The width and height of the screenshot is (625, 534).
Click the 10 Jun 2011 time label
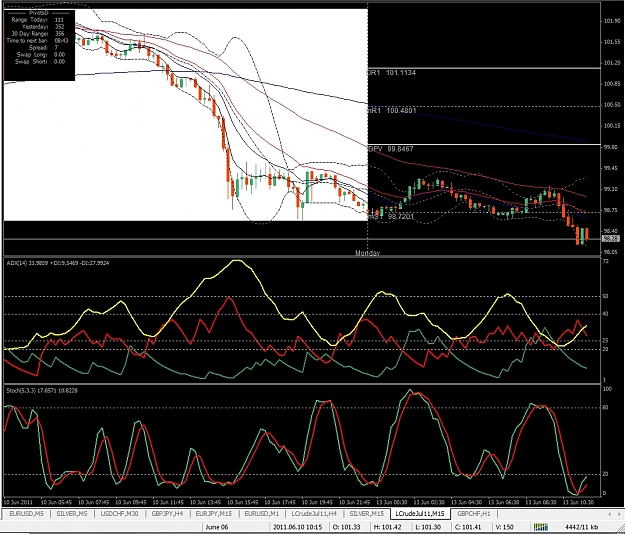tap(18, 502)
